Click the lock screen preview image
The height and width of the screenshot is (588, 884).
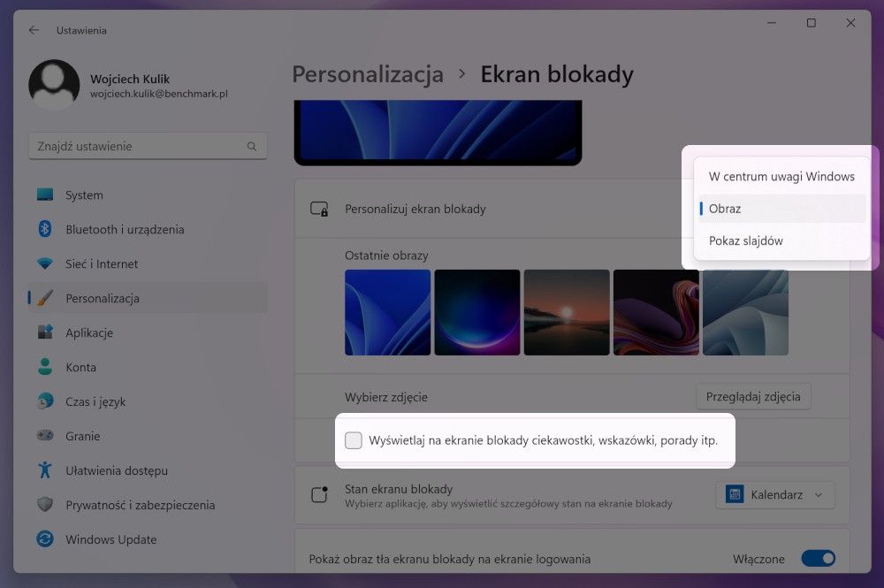click(438, 133)
